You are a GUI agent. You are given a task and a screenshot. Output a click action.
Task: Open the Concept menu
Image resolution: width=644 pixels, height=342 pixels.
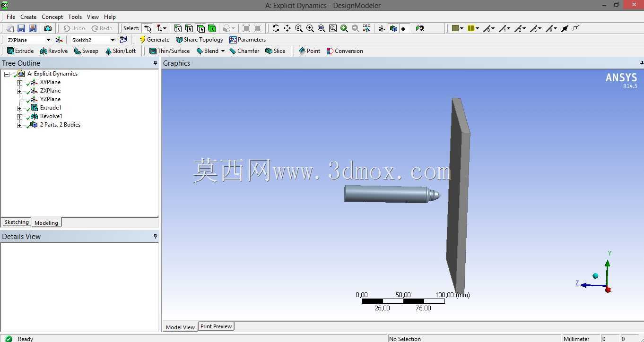(x=52, y=17)
